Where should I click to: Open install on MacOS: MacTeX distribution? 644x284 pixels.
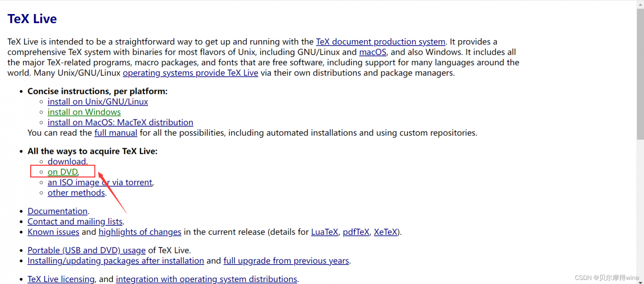pyautogui.click(x=120, y=123)
